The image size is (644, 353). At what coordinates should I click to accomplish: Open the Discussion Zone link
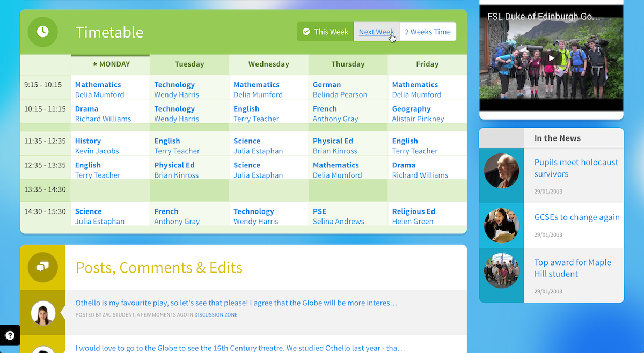216,314
